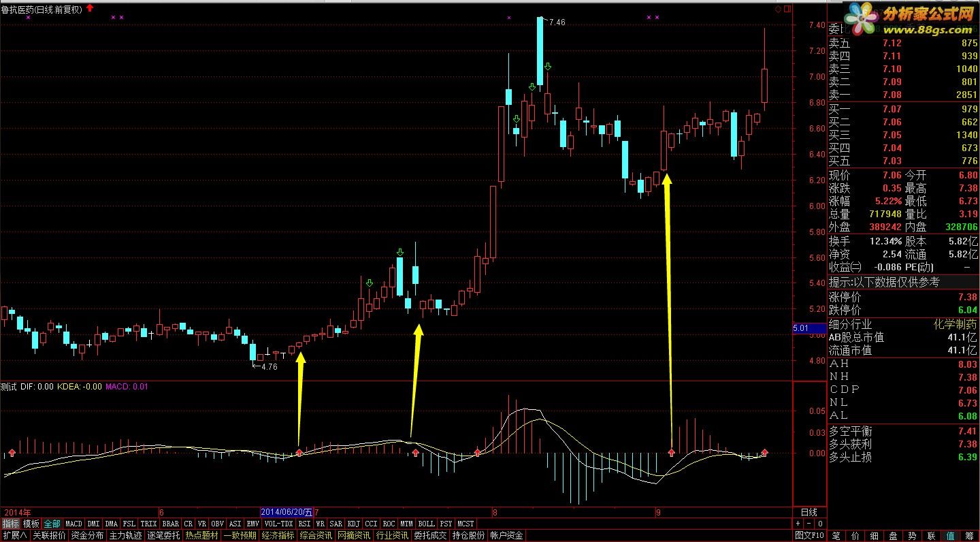Apply the CCI indicator
This screenshot has width=980, height=542.
pyautogui.click(x=371, y=524)
